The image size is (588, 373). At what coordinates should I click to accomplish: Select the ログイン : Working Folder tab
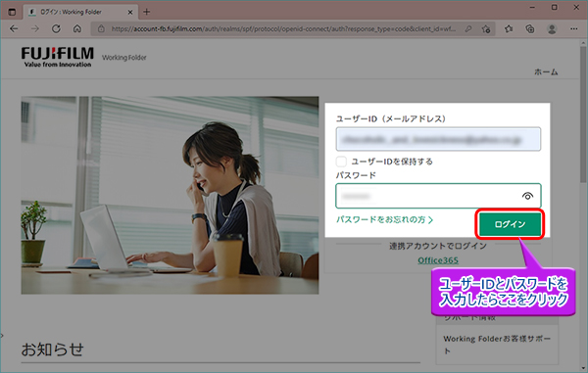tap(80, 12)
